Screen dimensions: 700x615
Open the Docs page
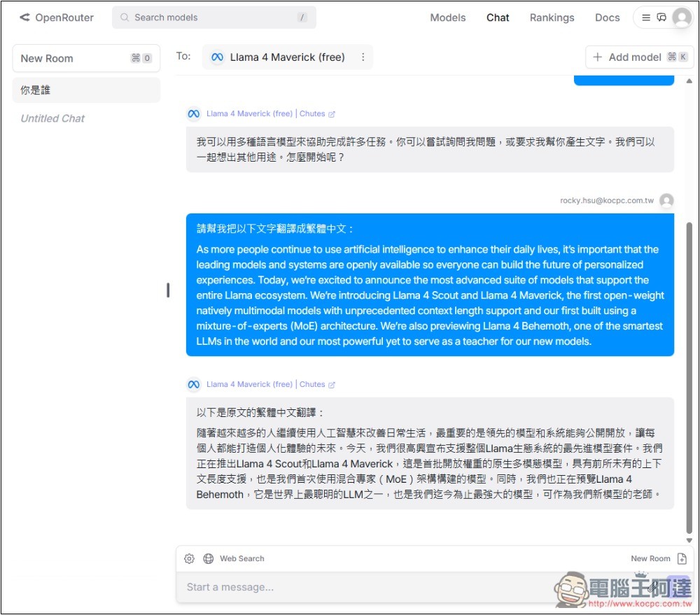(x=607, y=17)
